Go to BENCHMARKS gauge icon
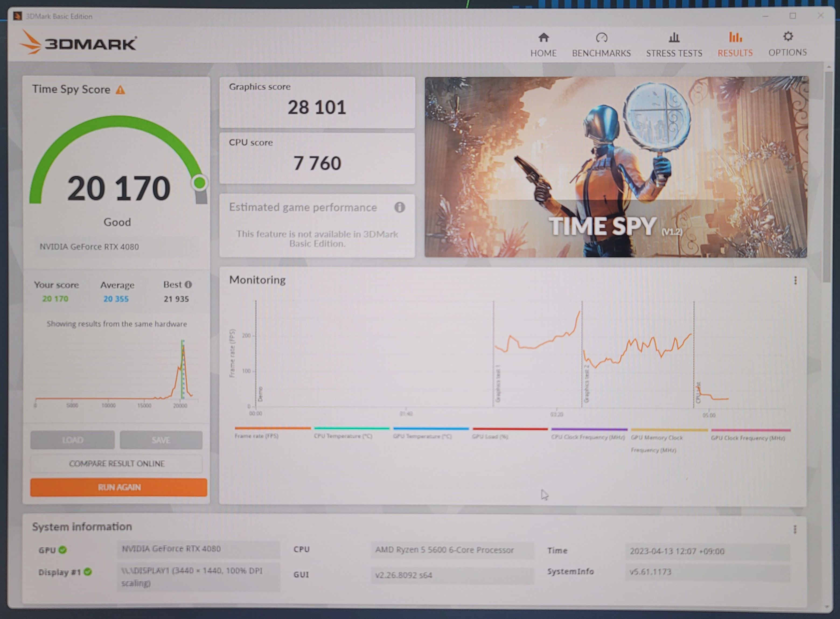 pyautogui.click(x=601, y=37)
